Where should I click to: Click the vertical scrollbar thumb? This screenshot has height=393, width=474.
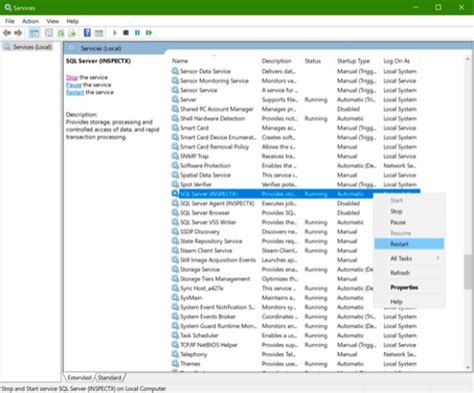467,272
